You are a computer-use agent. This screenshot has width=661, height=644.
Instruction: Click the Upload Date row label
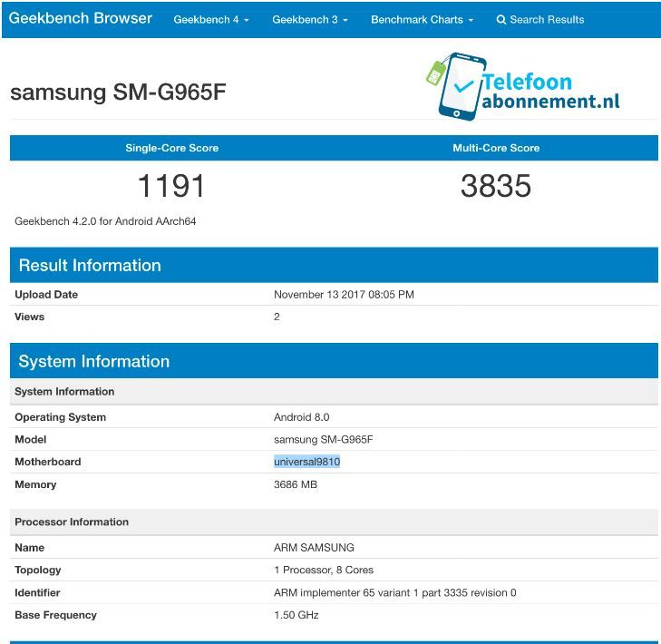[46, 295]
